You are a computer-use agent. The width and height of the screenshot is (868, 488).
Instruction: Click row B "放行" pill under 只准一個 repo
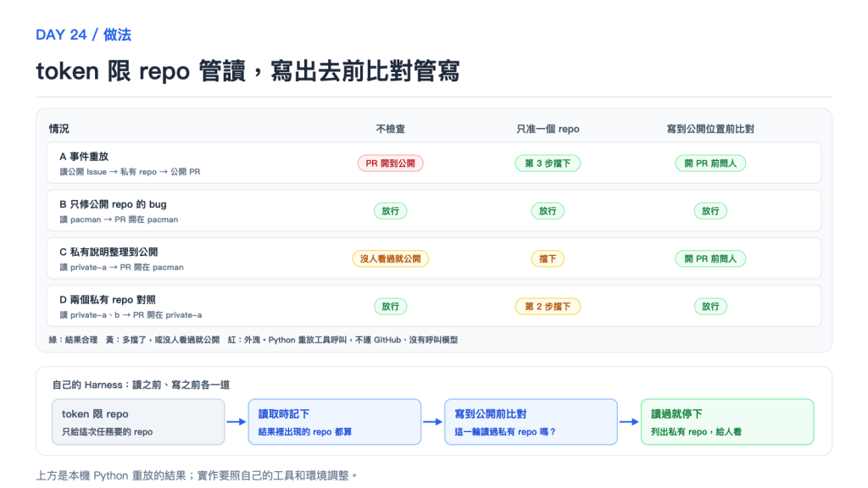(x=548, y=211)
